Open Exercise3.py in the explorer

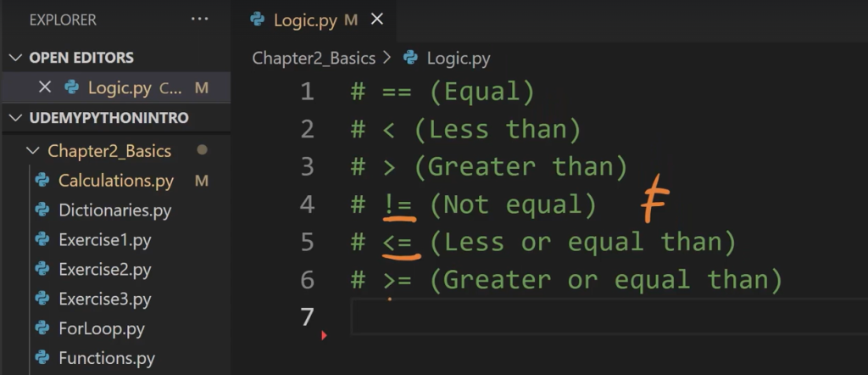click(104, 299)
